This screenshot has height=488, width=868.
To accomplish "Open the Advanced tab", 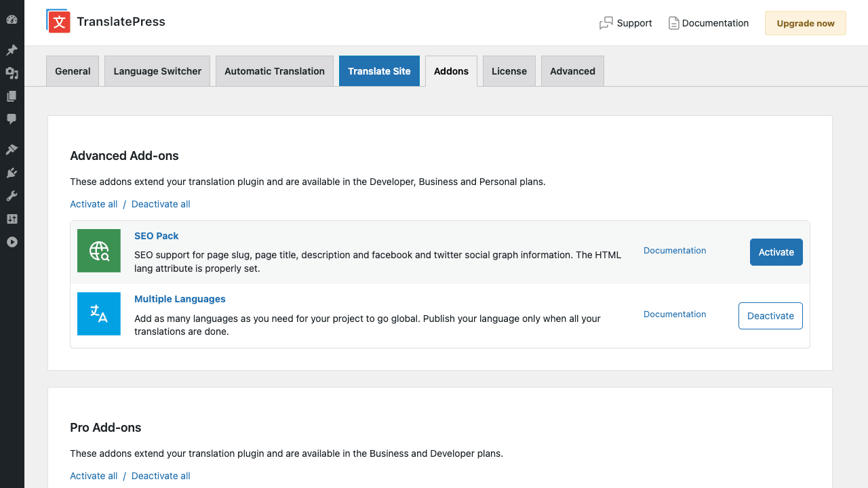I will pos(572,71).
